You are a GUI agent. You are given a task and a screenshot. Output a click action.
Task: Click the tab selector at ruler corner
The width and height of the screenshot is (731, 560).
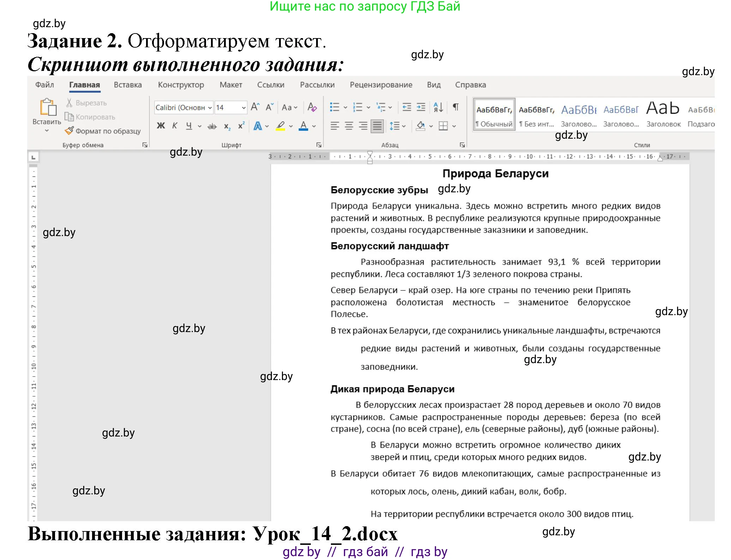[x=34, y=157]
